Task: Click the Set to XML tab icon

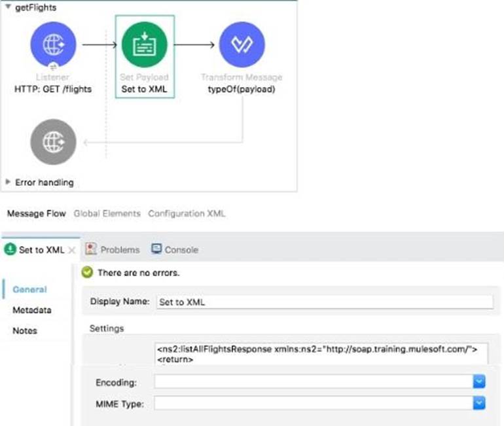Action: pyautogui.click(x=10, y=250)
